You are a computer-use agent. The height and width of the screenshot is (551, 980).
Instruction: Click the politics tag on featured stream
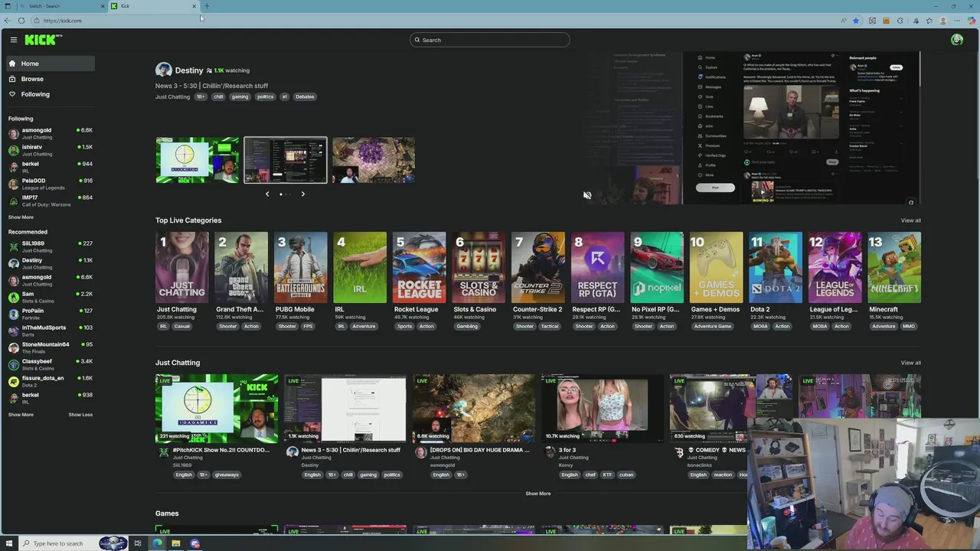point(265,96)
